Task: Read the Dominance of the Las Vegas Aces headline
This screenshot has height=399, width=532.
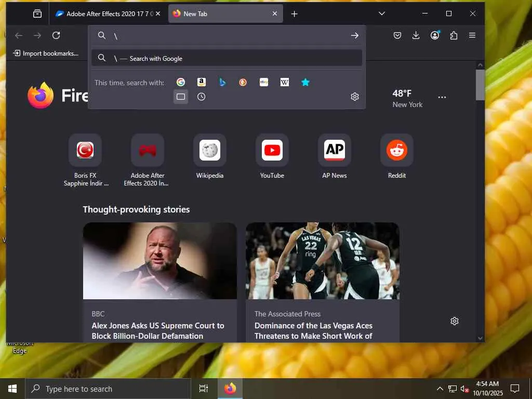Action: click(313, 331)
